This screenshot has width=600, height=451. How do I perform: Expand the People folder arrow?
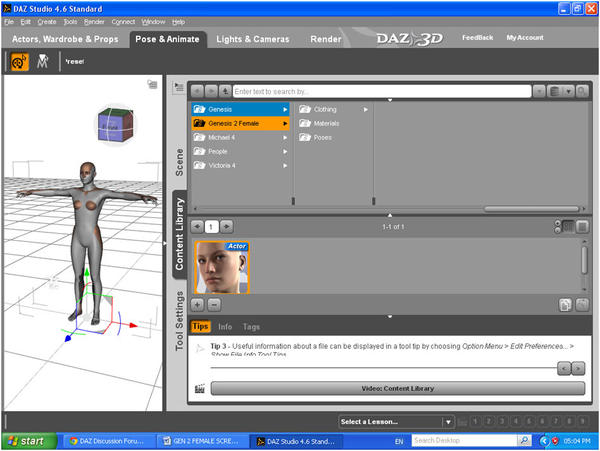(x=285, y=152)
